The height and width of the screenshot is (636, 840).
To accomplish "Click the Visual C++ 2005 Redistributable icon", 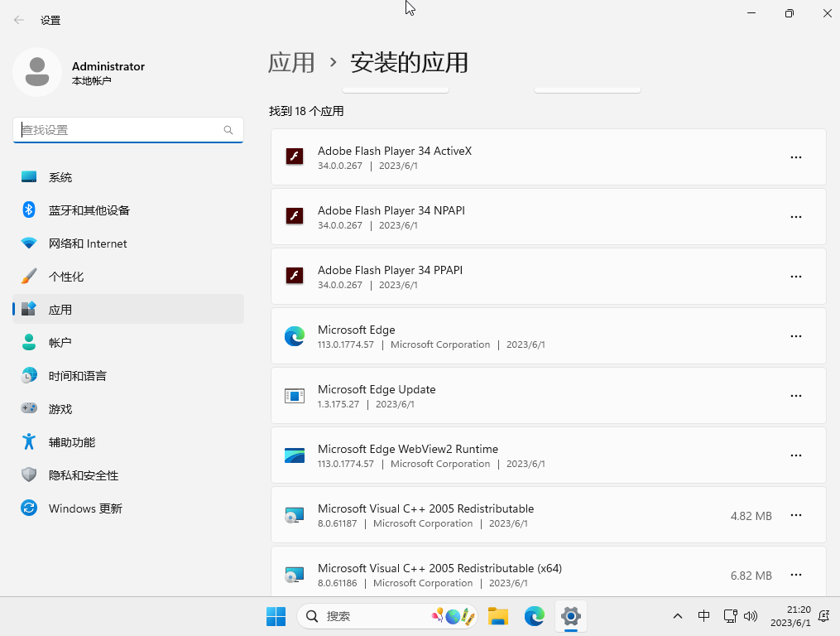I will click(295, 515).
